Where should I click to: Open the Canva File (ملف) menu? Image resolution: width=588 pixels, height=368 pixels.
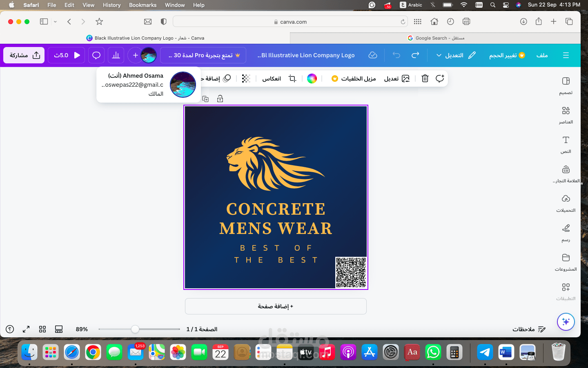click(x=542, y=55)
